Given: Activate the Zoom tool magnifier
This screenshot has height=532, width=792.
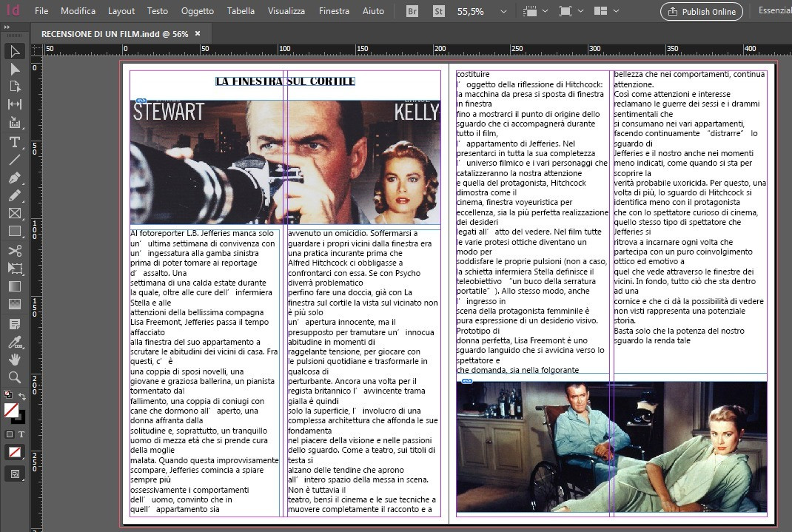Looking at the screenshot, I should pos(15,377).
